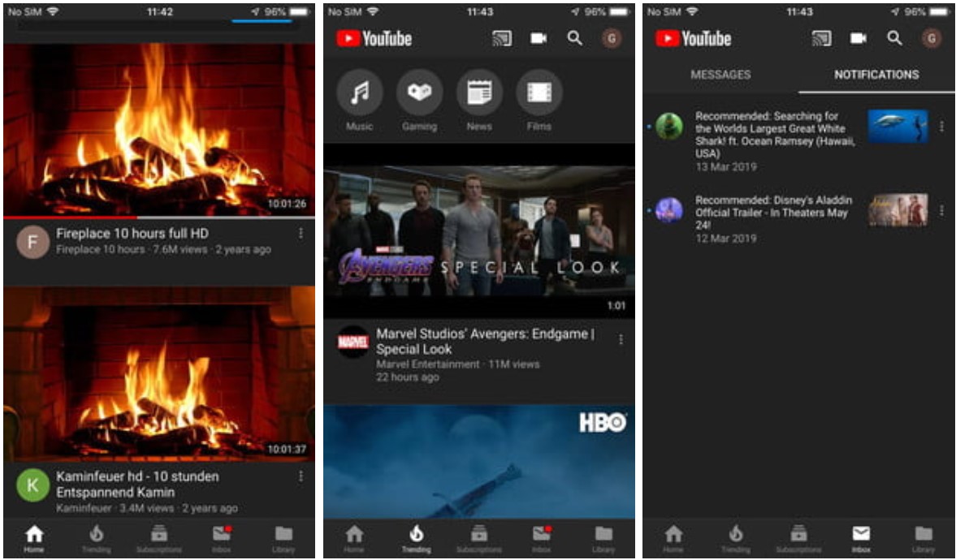
Task: Switch to Notifications tab in Inbox screen
Action: [x=876, y=75]
